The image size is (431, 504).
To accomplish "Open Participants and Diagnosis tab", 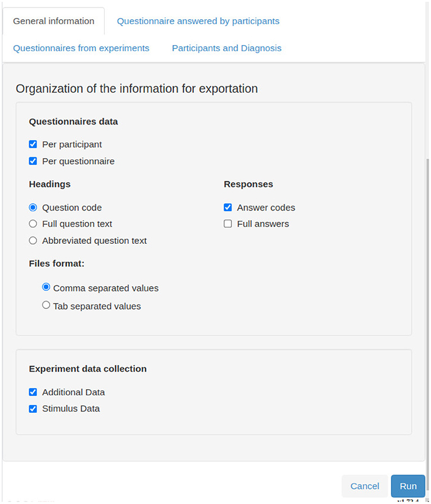I will pyautogui.click(x=226, y=48).
